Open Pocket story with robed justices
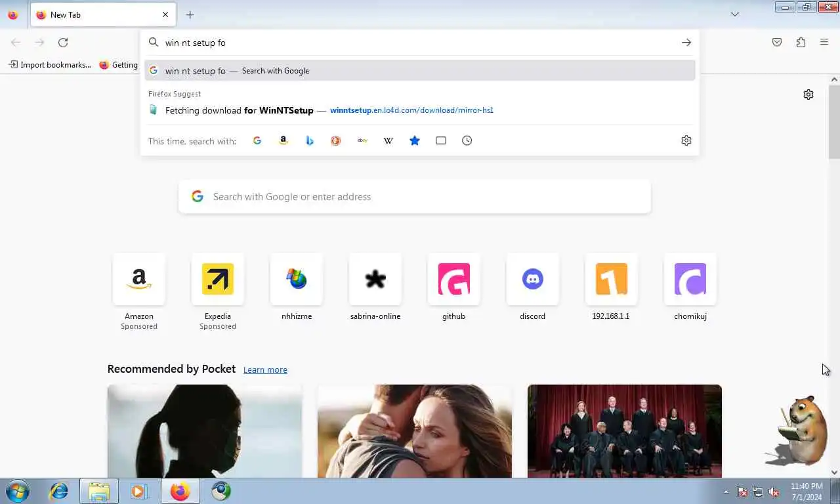Screen dimensions: 840x504 point(625,431)
